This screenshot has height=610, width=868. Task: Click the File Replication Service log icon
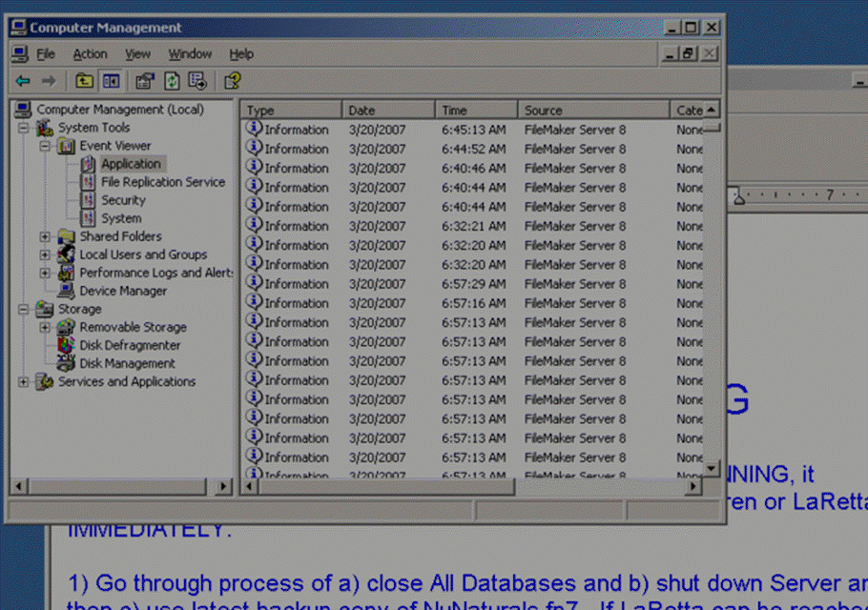88,182
